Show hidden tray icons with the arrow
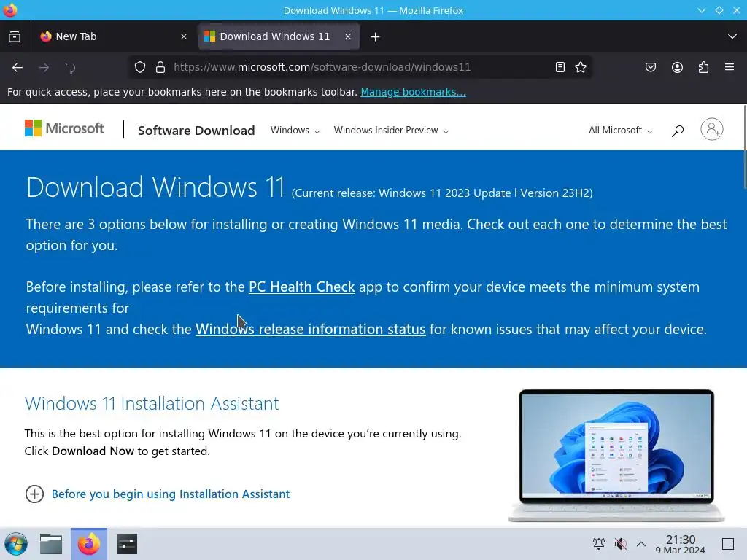 [x=641, y=544]
